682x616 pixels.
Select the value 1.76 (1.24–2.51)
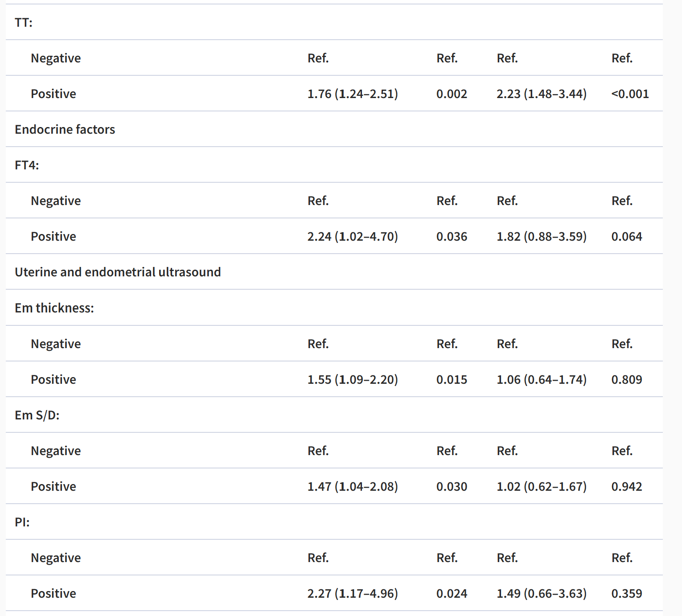[352, 94]
